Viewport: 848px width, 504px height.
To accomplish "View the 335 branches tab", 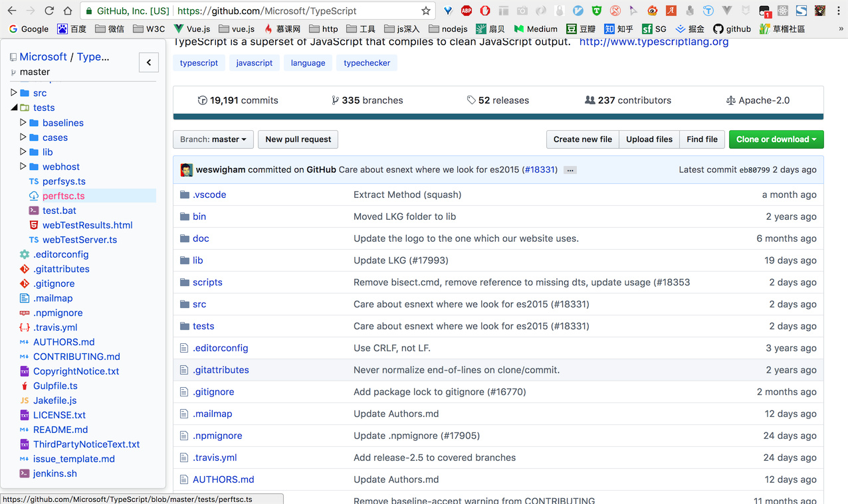I will [367, 100].
